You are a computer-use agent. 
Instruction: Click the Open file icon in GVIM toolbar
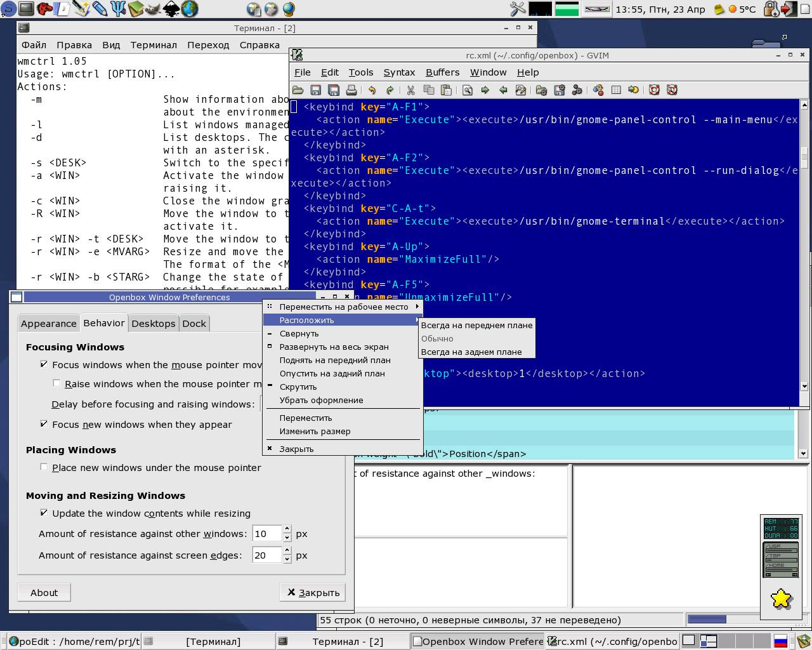[x=298, y=90]
